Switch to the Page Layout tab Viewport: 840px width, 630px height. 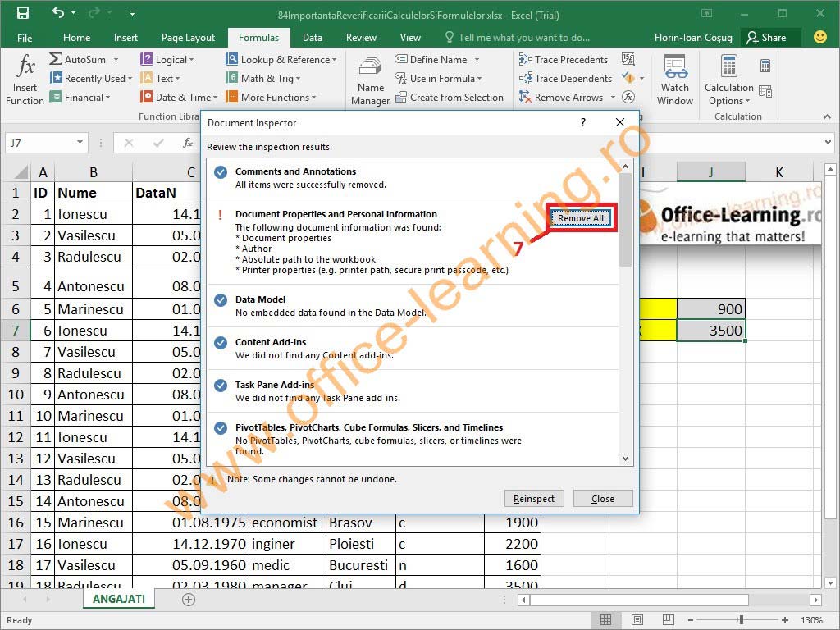click(x=188, y=38)
